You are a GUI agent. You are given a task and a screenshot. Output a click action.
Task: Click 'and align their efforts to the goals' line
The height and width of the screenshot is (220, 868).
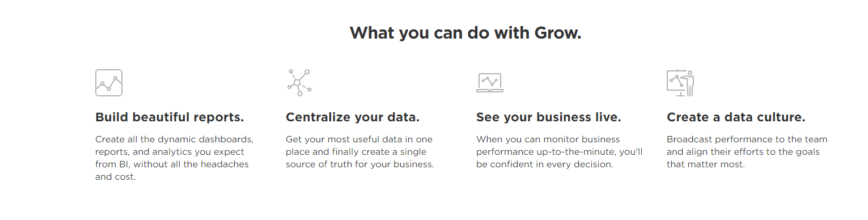(x=743, y=152)
